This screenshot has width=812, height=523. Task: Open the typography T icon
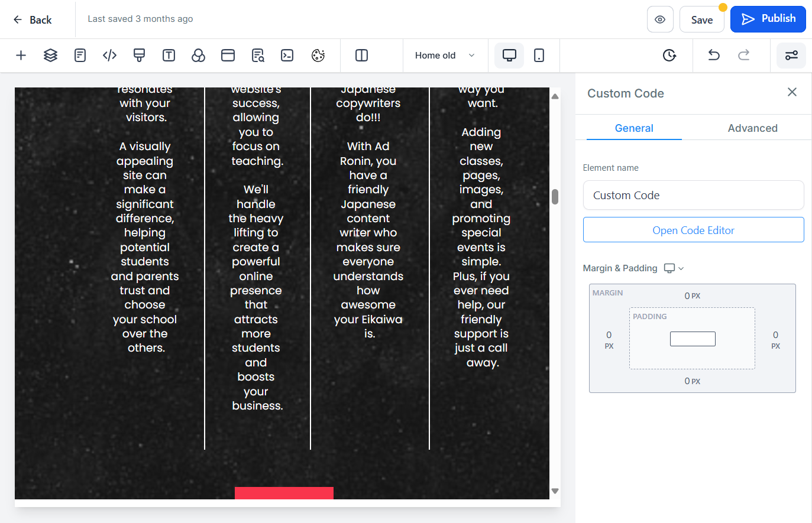pyautogui.click(x=169, y=56)
